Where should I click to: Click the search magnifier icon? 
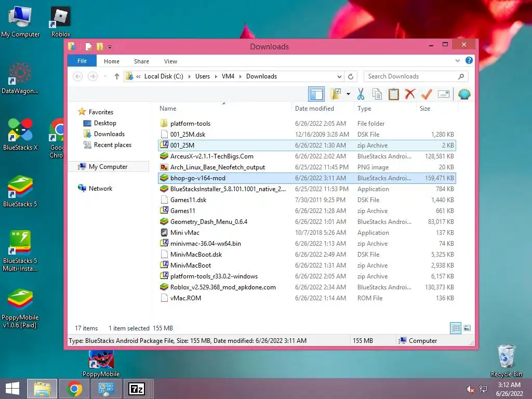[x=461, y=76]
